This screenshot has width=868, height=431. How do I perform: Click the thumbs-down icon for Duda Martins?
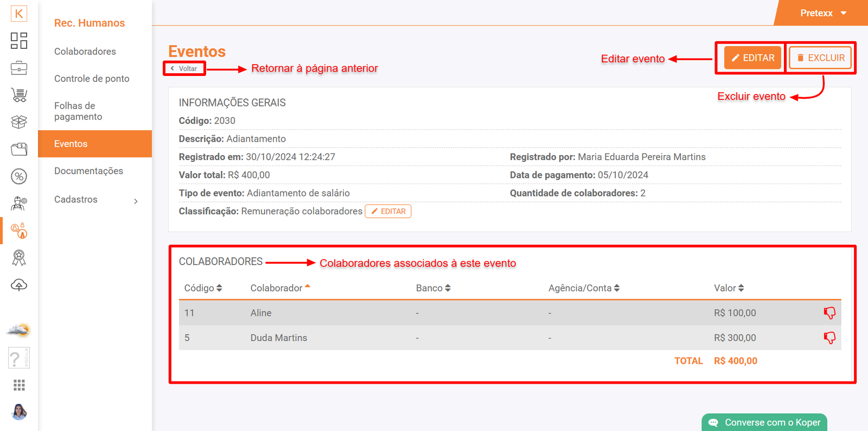pos(829,338)
